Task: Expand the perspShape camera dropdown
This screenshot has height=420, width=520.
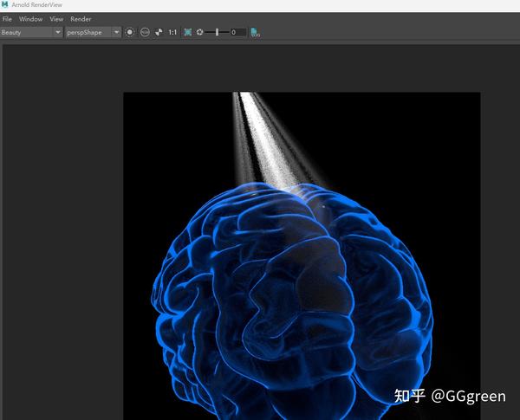Action: (116, 32)
